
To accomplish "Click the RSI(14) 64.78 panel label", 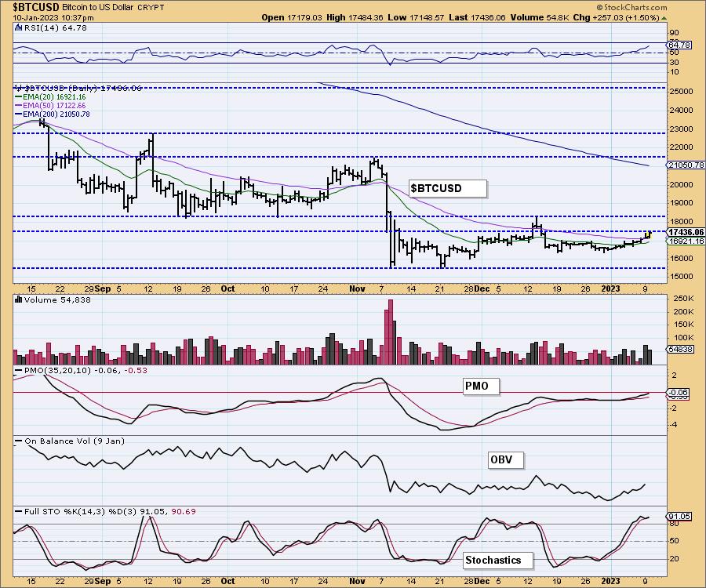I will point(56,27).
